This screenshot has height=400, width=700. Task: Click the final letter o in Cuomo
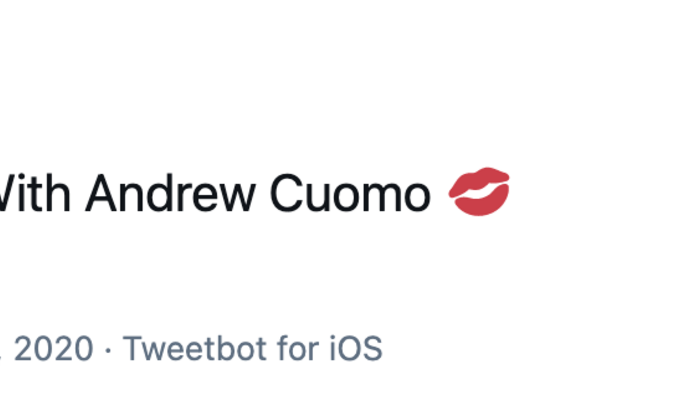click(415, 197)
